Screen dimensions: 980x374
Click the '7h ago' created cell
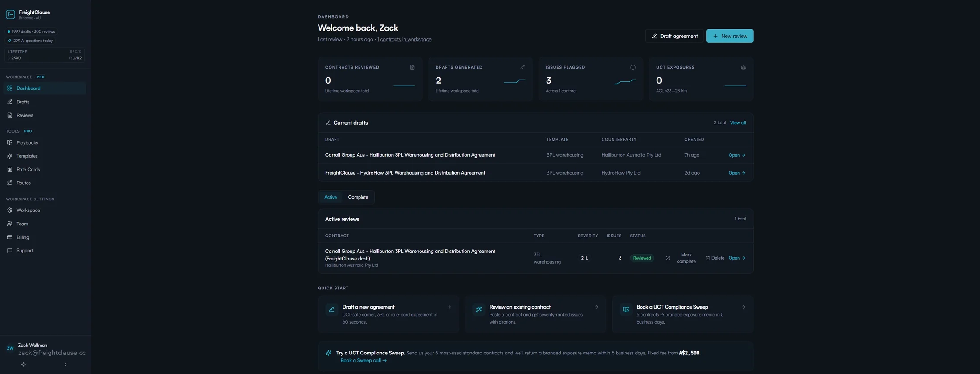pos(692,155)
